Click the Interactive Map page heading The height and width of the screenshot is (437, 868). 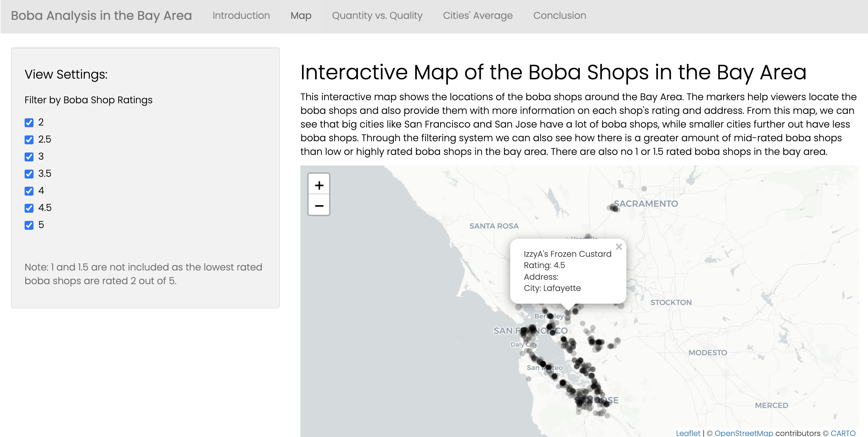pyautogui.click(x=553, y=72)
